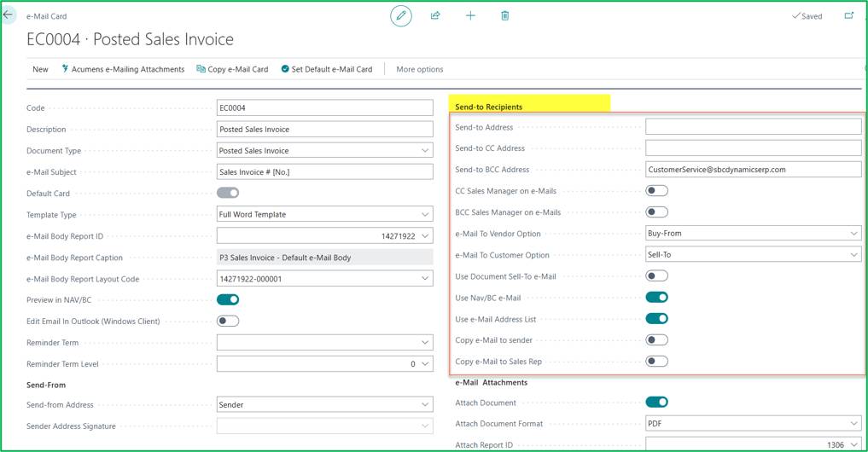The image size is (868, 452).
Task: Open e-Mail Body Report Layout Code dropdown
Action: (424, 278)
